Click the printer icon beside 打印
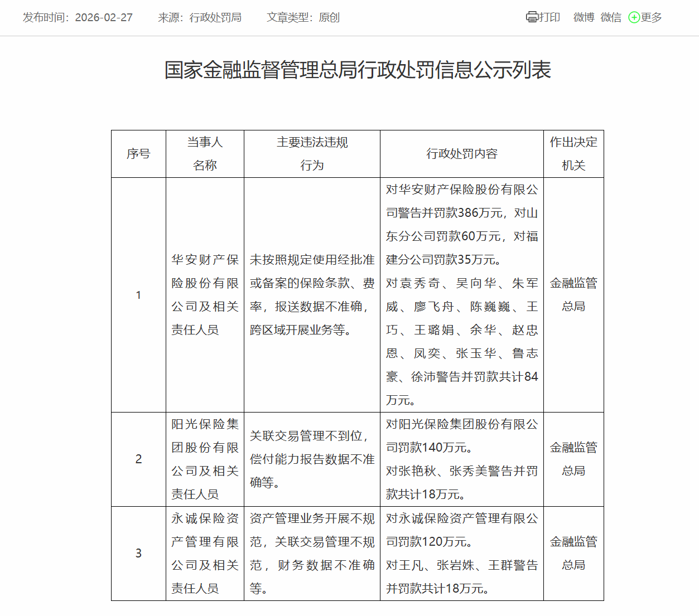 tap(532, 17)
